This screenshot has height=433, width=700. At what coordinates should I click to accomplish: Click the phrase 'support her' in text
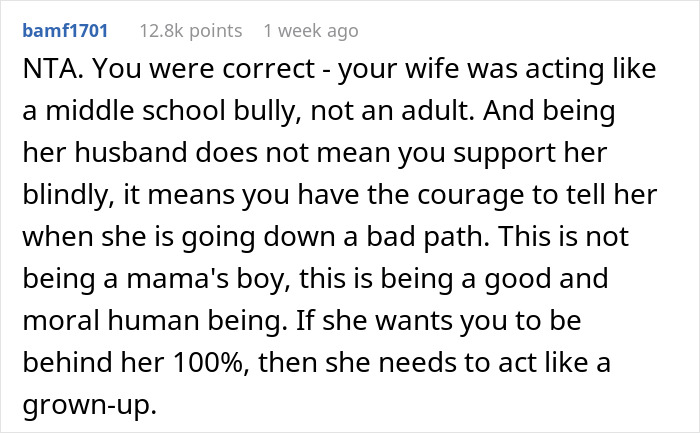530,154
